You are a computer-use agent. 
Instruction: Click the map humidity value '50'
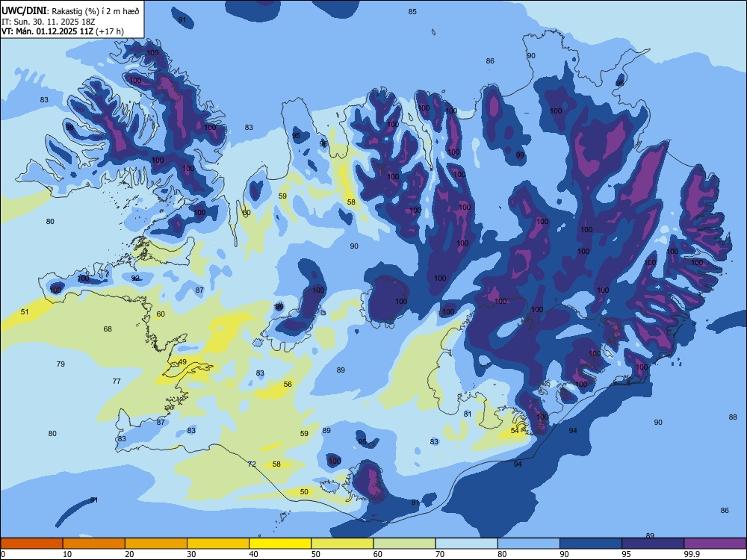304,491
